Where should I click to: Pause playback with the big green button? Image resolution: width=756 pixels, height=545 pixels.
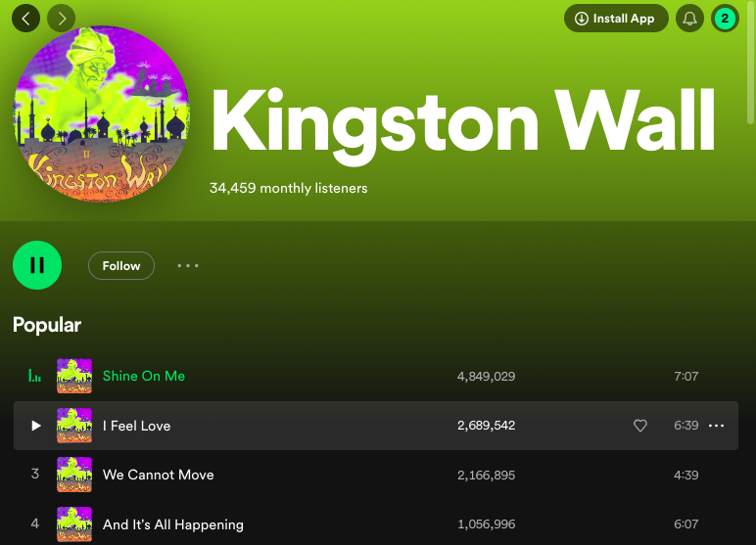[37, 265]
